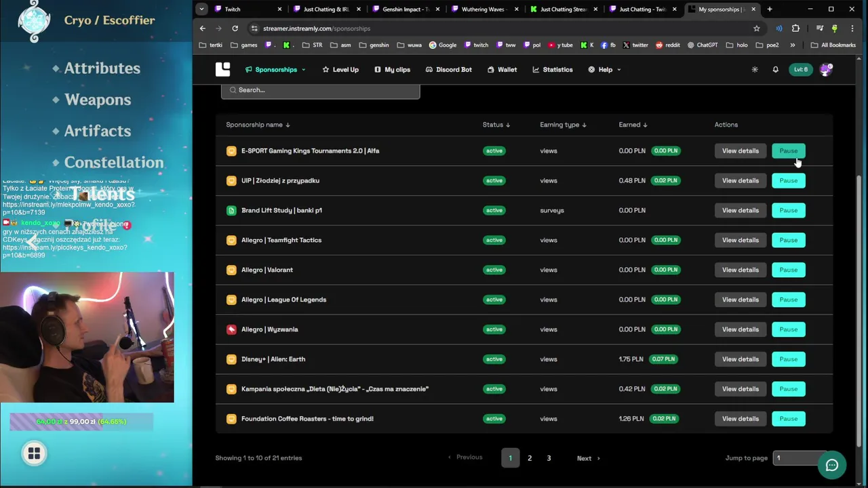Click the Artifacts item in the stream overlay
The width and height of the screenshot is (868, 488).
coord(97,131)
